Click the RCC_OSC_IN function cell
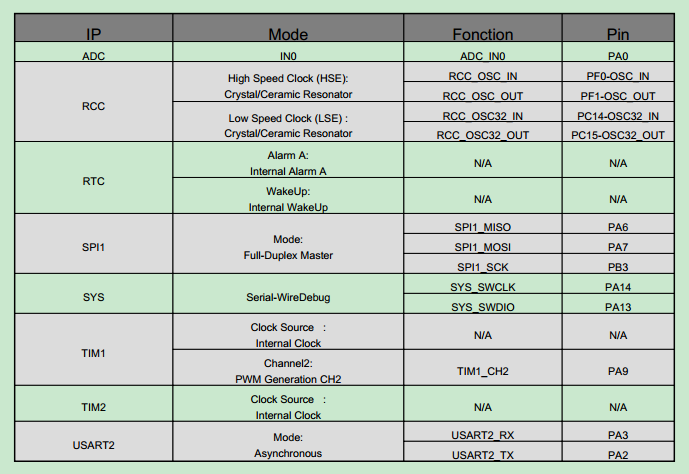The height and width of the screenshot is (474, 689). [x=483, y=72]
